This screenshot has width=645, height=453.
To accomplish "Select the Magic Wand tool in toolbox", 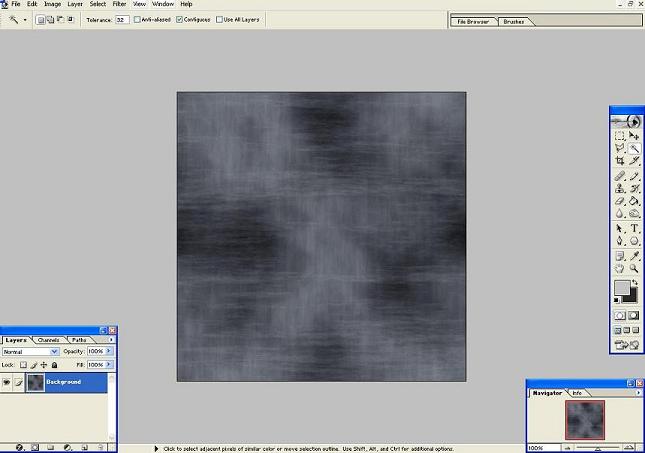I will 635,148.
